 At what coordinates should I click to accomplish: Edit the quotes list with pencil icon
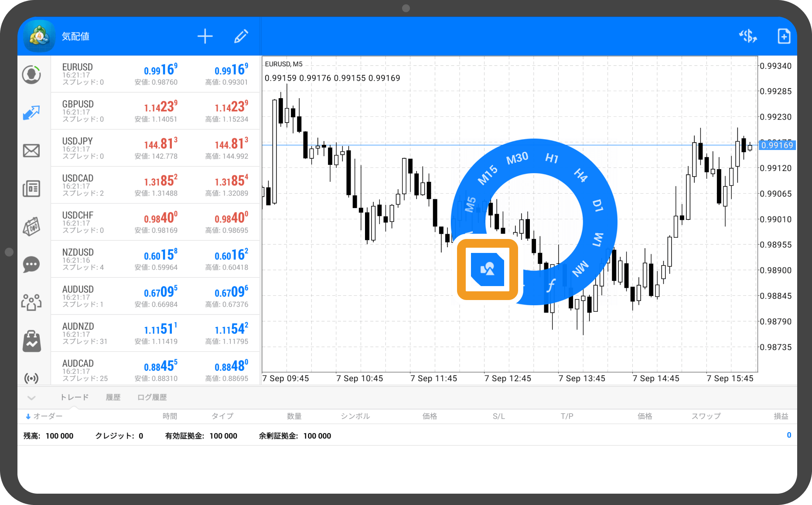tap(241, 36)
